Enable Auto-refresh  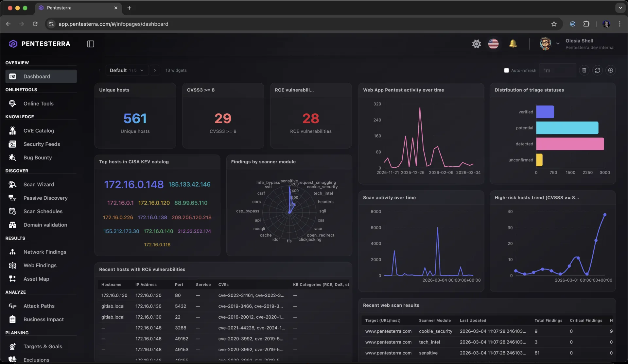(x=507, y=70)
